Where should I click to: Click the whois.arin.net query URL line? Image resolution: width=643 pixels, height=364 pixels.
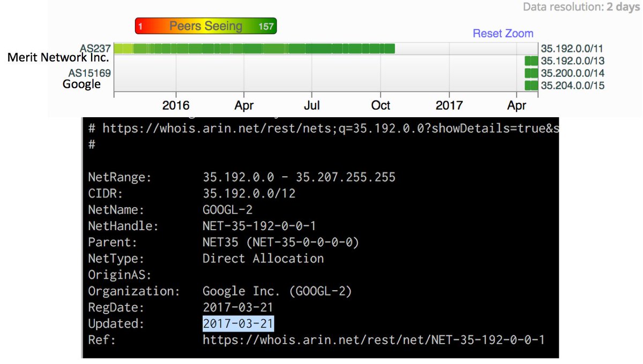point(324,128)
